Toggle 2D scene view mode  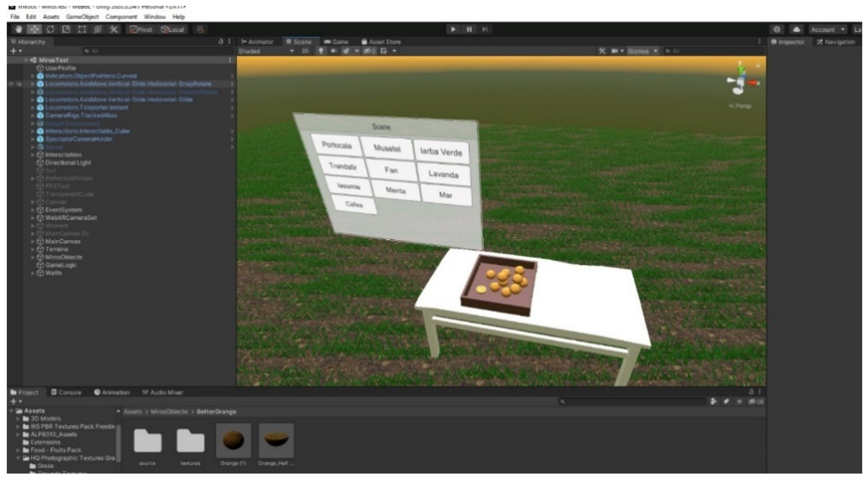coord(305,51)
